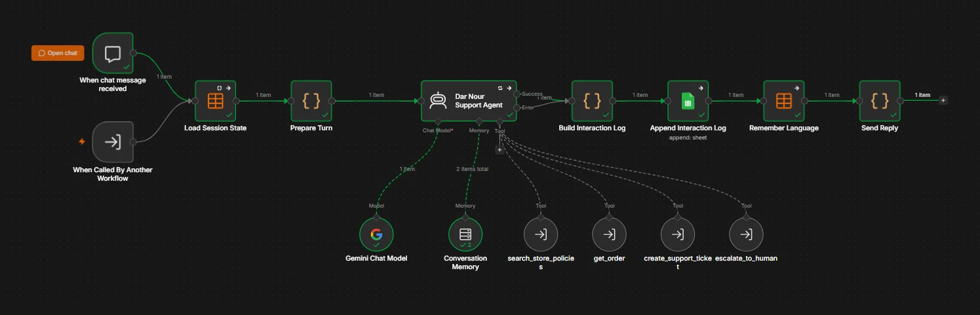Image resolution: width=980 pixels, height=315 pixels.
Task: Add a tool with the plus under Tool
Action: [499, 150]
